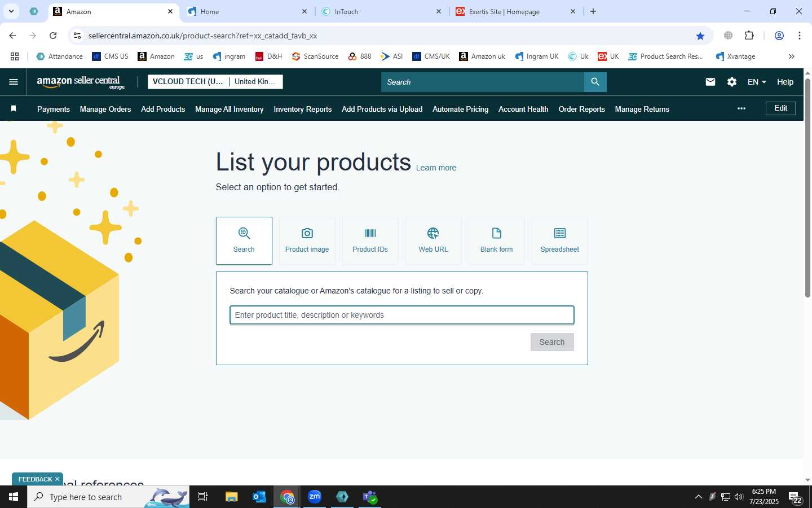The height and width of the screenshot is (508, 812).
Task: Open Manage Orders menu item
Action: [x=105, y=109]
